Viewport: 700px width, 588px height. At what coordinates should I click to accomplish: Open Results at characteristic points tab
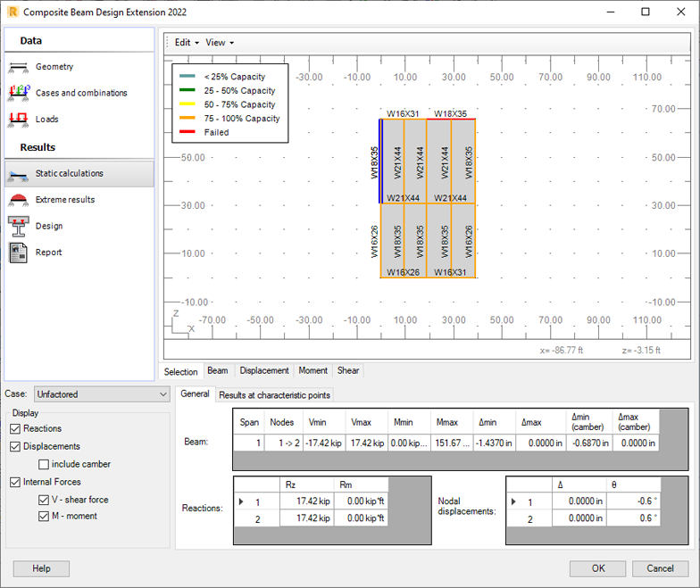pos(274,395)
